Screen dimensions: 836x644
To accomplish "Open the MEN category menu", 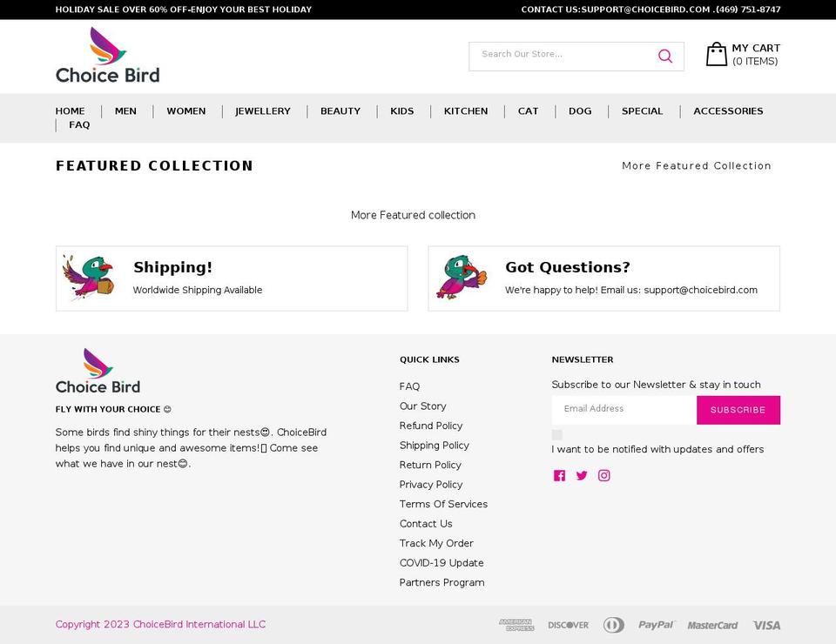I will (125, 111).
